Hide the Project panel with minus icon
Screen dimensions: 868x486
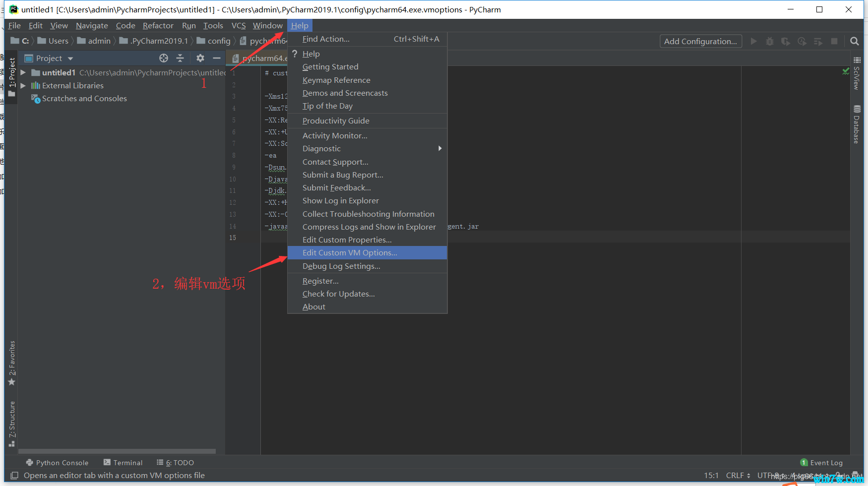(x=217, y=58)
